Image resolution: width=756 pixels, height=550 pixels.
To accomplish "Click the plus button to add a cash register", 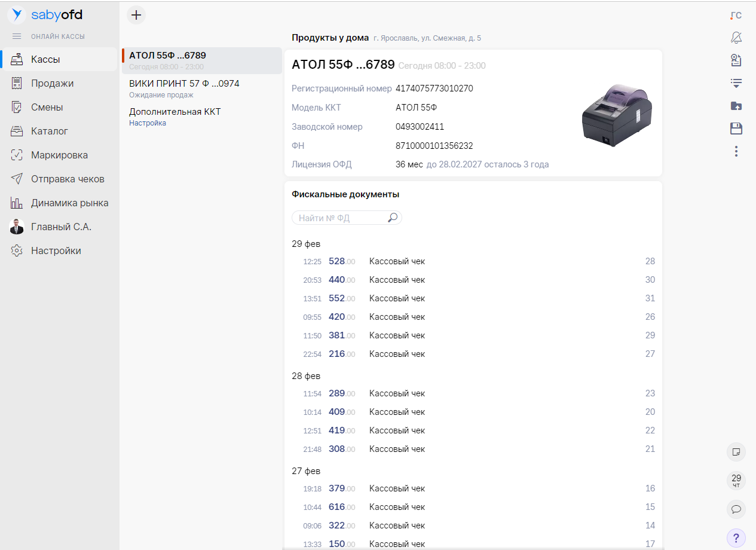I will click(136, 15).
